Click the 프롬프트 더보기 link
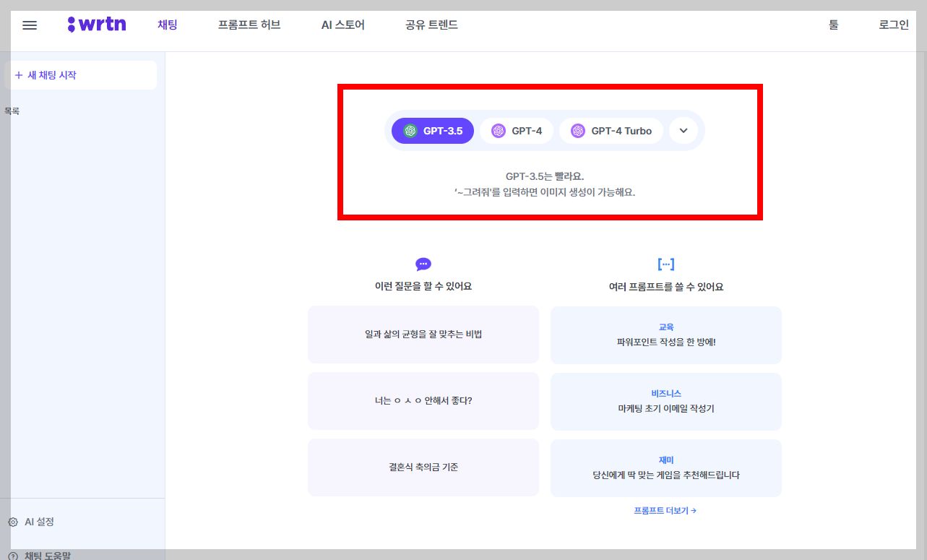Image resolution: width=927 pixels, height=560 pixels. (665, 510)
